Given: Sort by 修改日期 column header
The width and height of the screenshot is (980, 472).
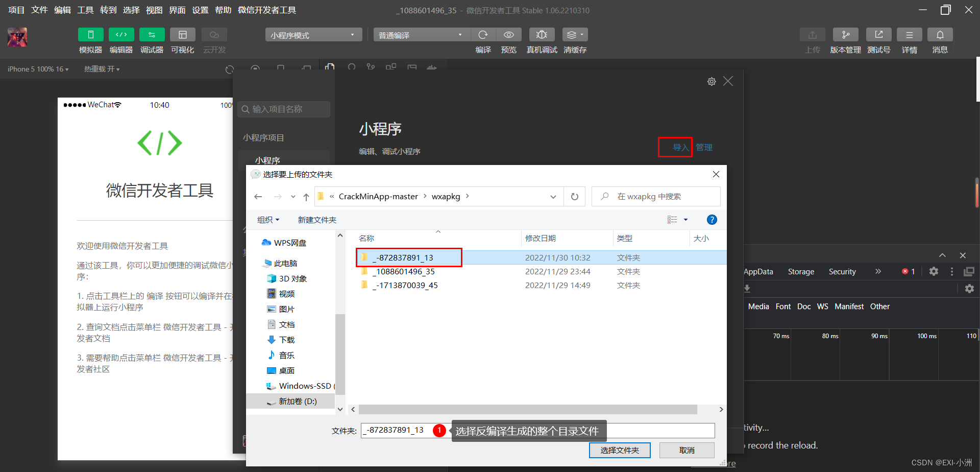Looking at the screenshot, I should [540, 238].
